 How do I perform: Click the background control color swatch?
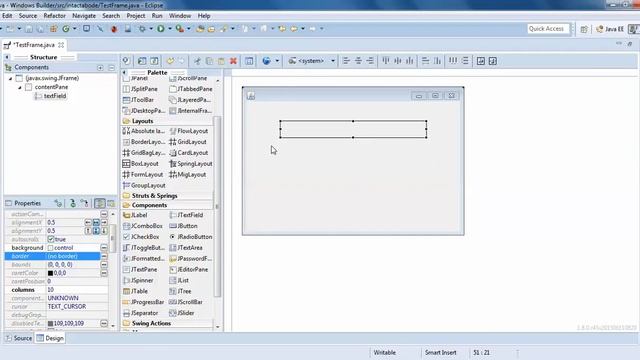(51, 248)
